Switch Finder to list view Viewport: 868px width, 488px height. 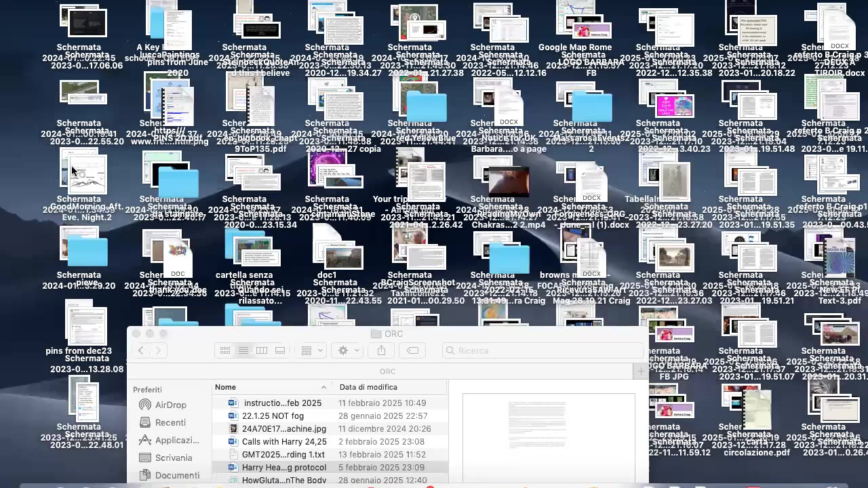[x=243, y=350]
